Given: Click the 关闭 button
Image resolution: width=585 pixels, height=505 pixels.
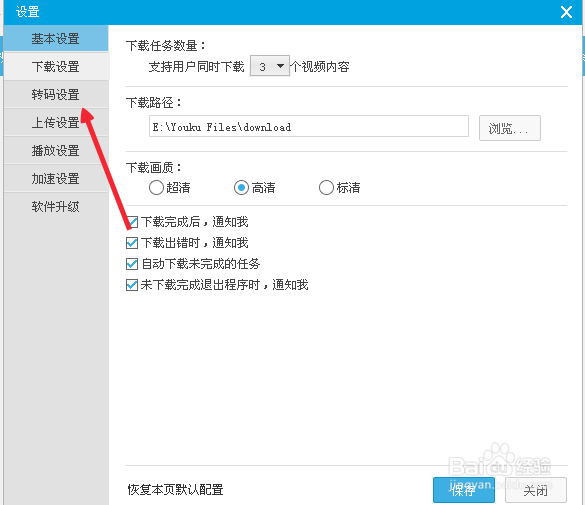Looking at the screenshot, I should coord(536,490).
